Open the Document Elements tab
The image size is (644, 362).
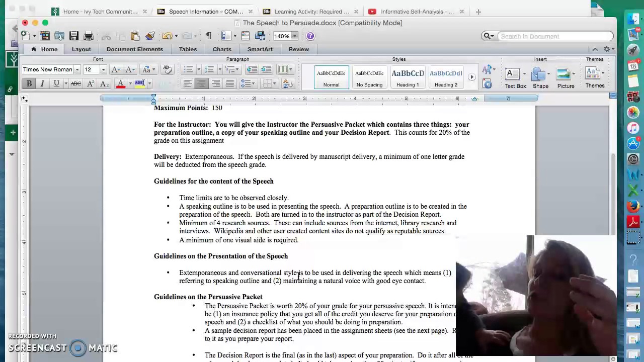135,49
